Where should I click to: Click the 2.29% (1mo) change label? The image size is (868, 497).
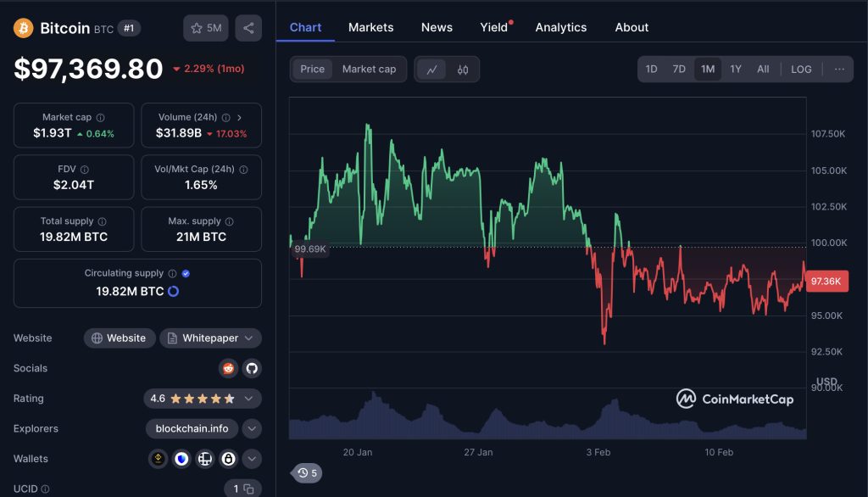click(209, 69)
